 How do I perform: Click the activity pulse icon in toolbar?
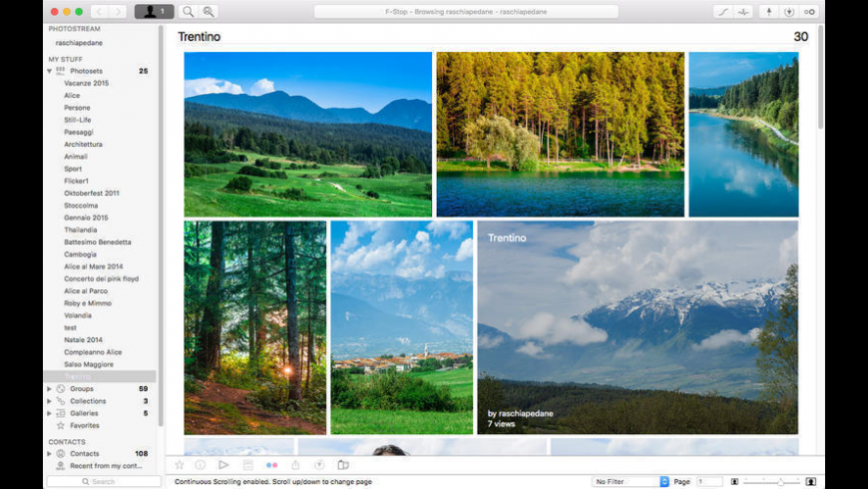point(743,12)
